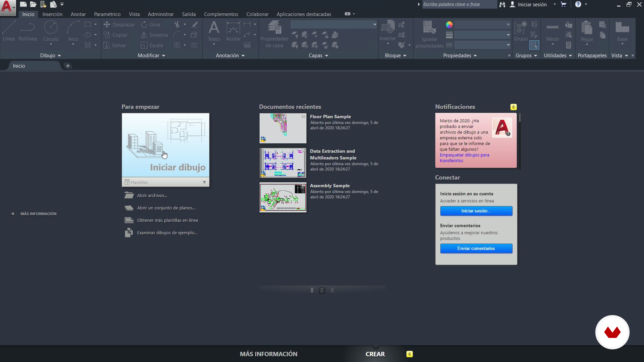Viewport: 644px width, 362px height.
Task: Click the Simetría mirror tool
Action: (x=154, y=35)
